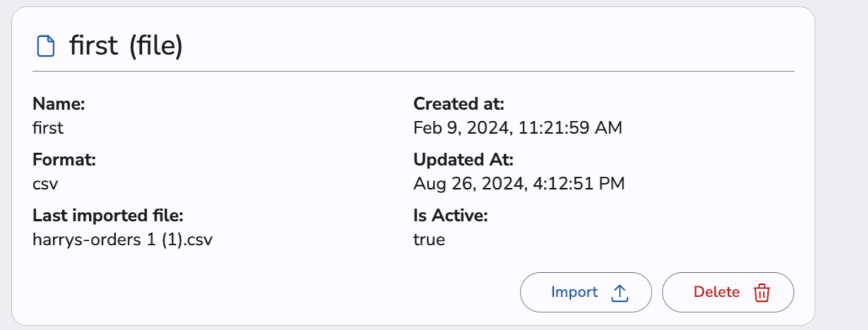Select the Aug 26, 2024 updated timestamp

519,184
